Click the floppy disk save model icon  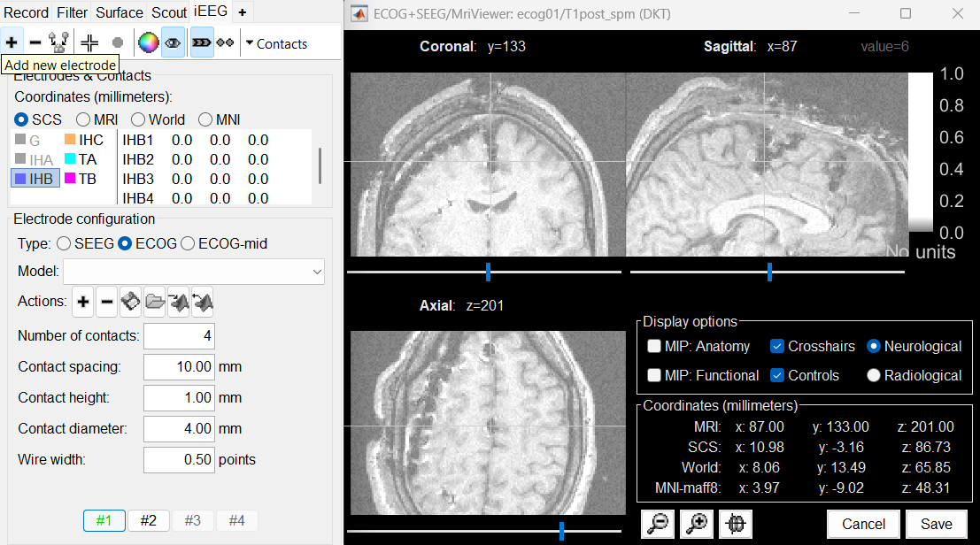coord(130,302)
